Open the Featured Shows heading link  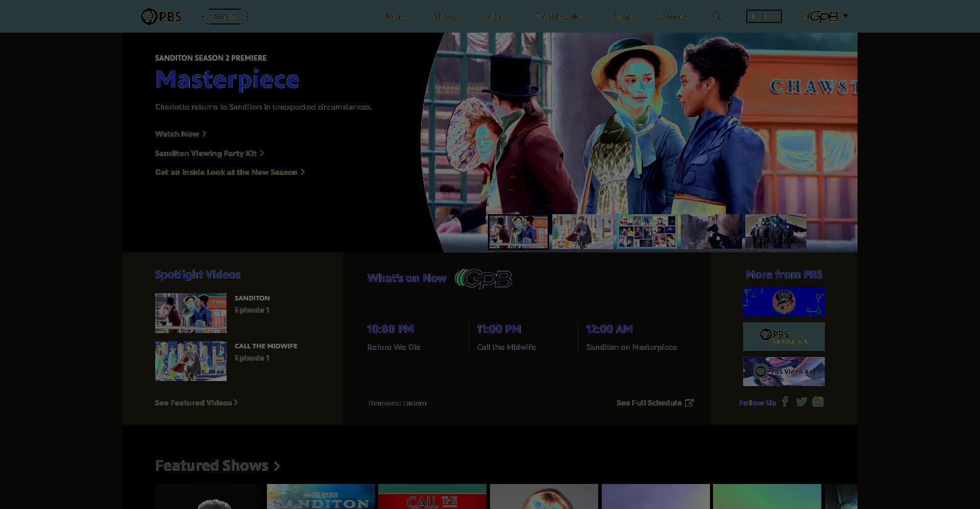click(x=217, y=466)
